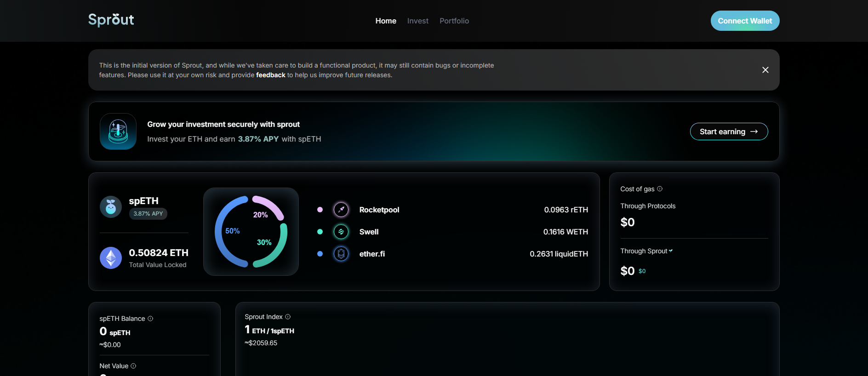Click the Through Protocols label
868x376 pixels.
click(x=648, y=206)
